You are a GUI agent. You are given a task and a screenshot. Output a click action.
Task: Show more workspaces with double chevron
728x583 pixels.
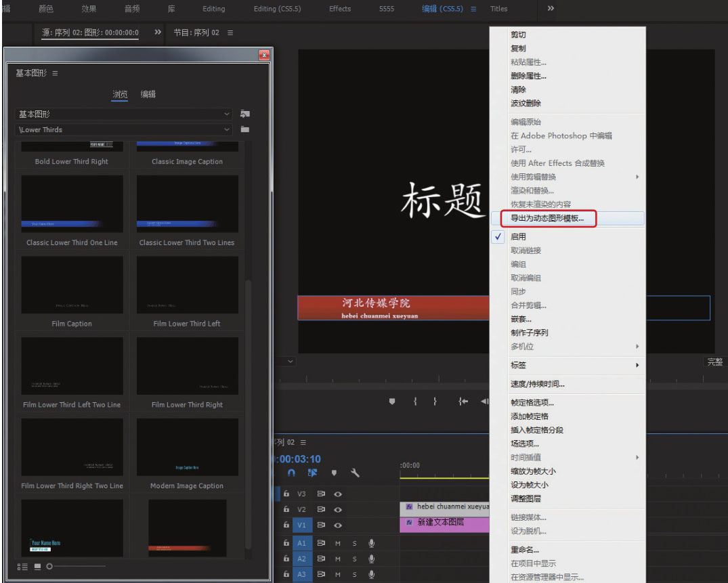[551, 9]
